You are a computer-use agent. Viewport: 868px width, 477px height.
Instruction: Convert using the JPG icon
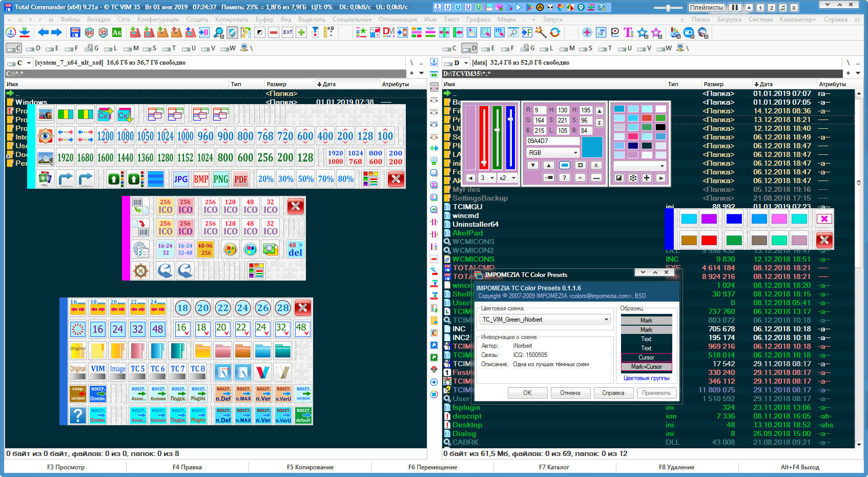click(180, 179)
